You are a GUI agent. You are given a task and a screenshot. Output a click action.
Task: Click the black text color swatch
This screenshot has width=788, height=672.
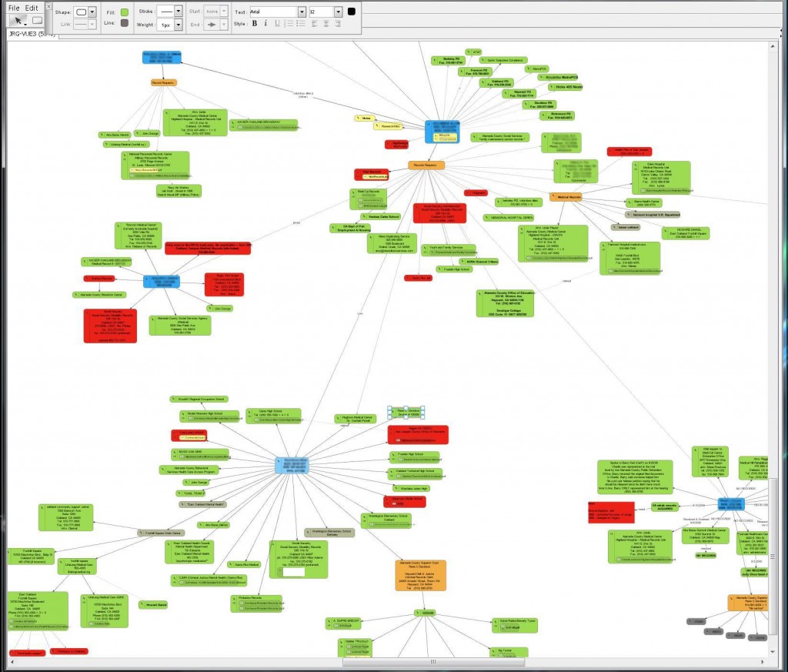351,11
